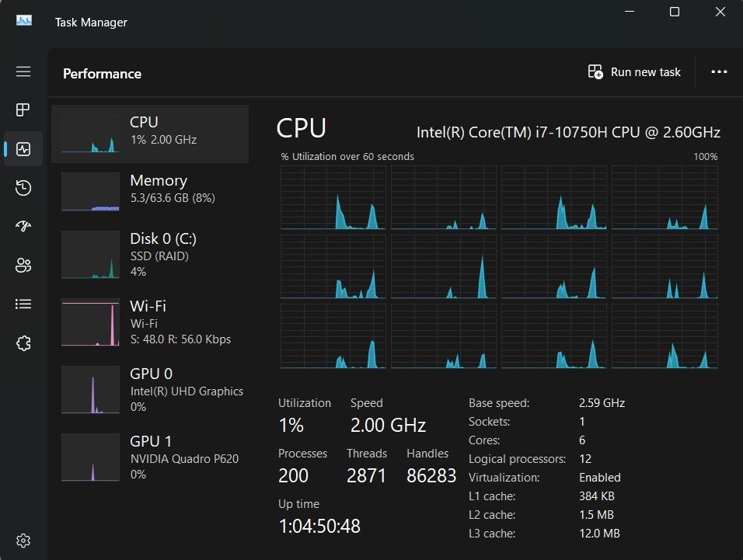The height and width of the screenshot is (560, 743).
Task: Click the Up time value 1:04:50:48
Action: (x=319, y=527)
